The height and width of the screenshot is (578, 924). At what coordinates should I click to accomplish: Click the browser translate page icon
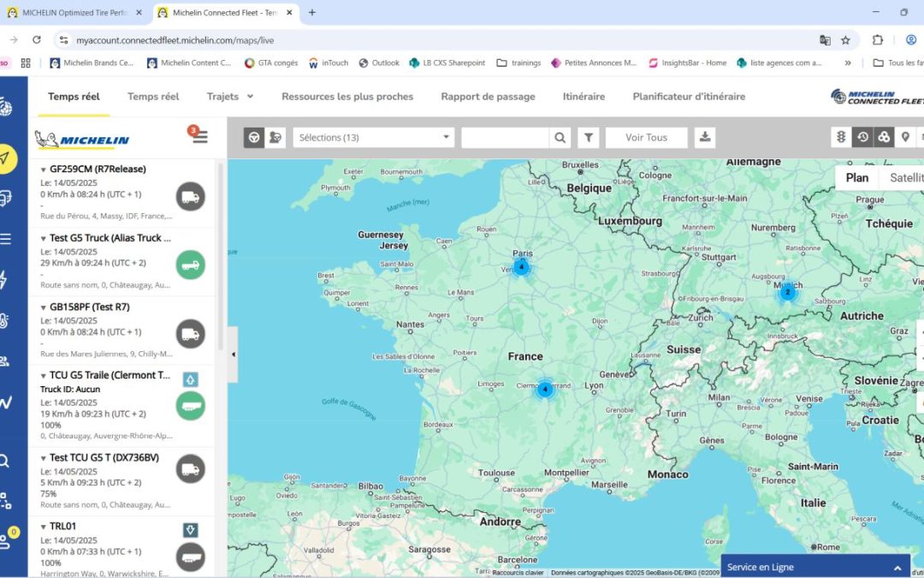pyautogui.click(x=825, y=40)
